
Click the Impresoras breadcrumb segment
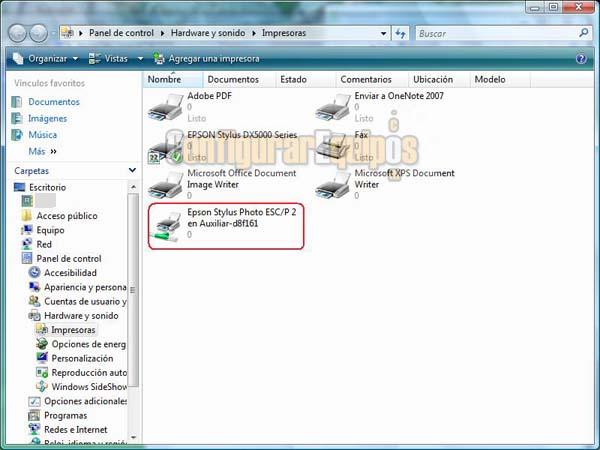(x=284, y=33)
